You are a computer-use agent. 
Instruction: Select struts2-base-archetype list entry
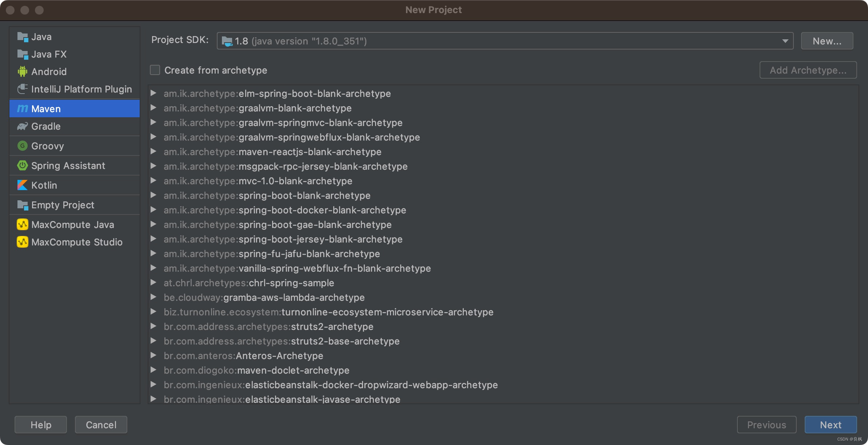(x=345, y=341)
